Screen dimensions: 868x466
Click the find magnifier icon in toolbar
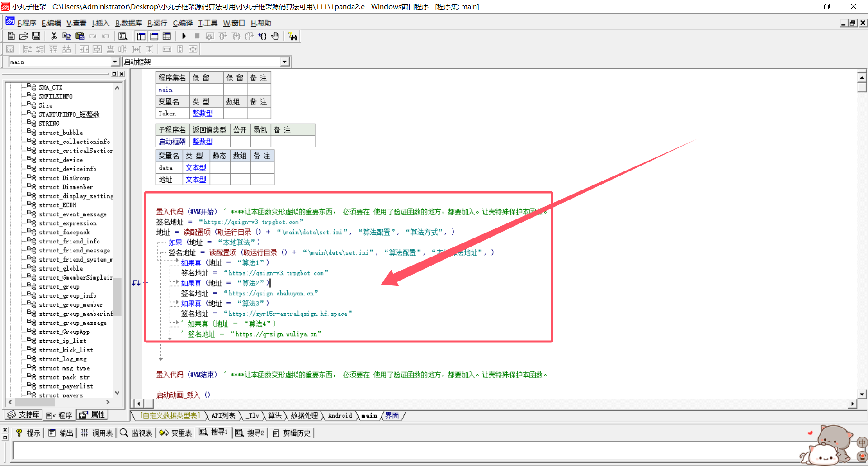(123, 36)
